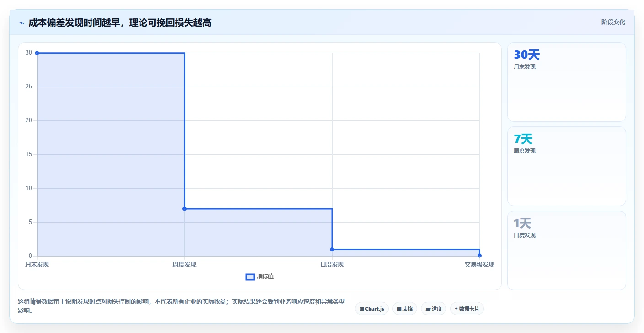The image size is (644, 333).
Task: Open the 30天 月末发现 card
Action: point(566,82)
